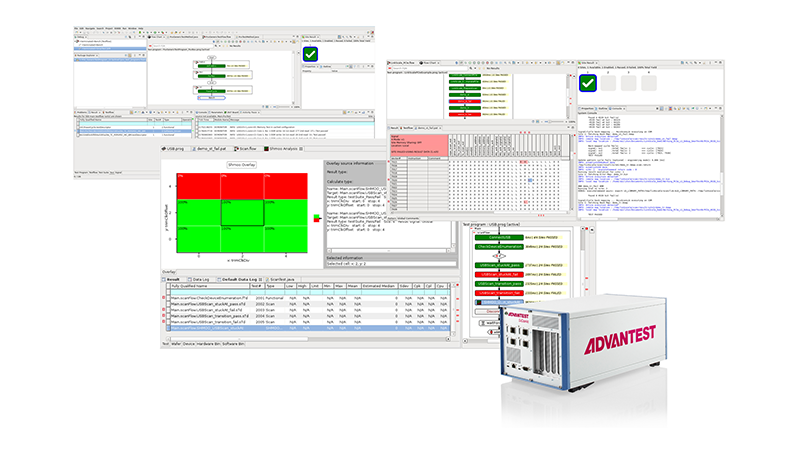800x450 pixels.
Task: Click the Result tab icon above the data table
Action: pos(166,280)
